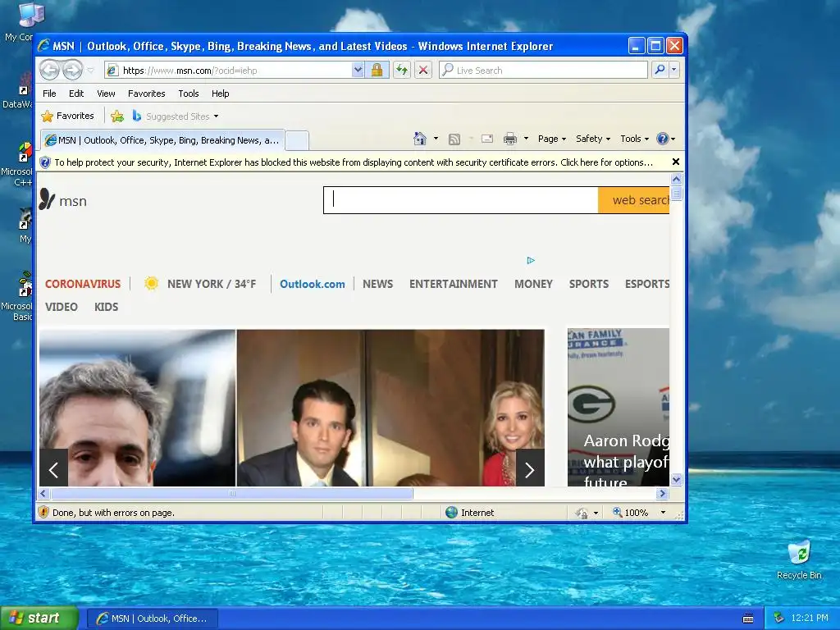The image size is (840, 630).
Task: Click in the Live Search box
Action: click(x=543, y=70)
